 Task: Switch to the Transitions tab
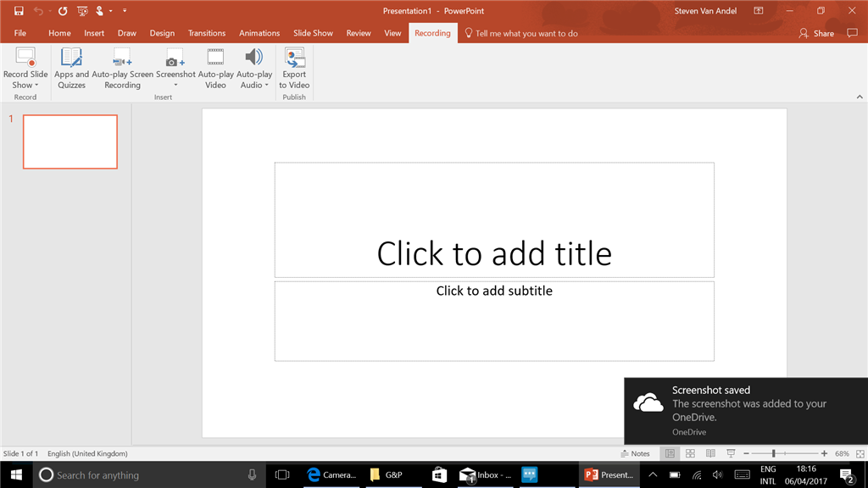207,33
